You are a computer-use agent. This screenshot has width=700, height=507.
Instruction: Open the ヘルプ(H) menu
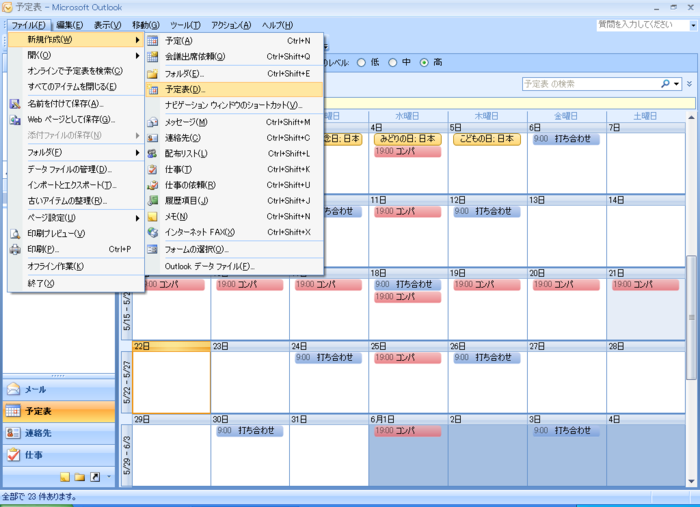point(277,25)
